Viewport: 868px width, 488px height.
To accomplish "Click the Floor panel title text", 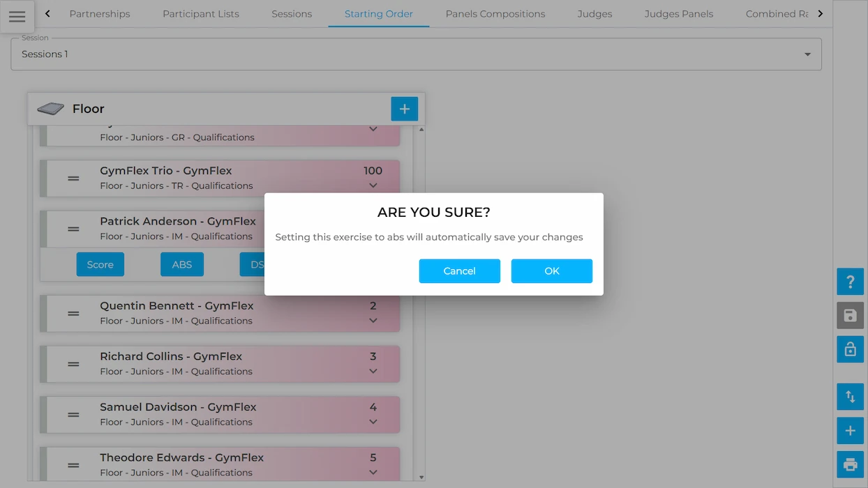I will pos(89,109).
